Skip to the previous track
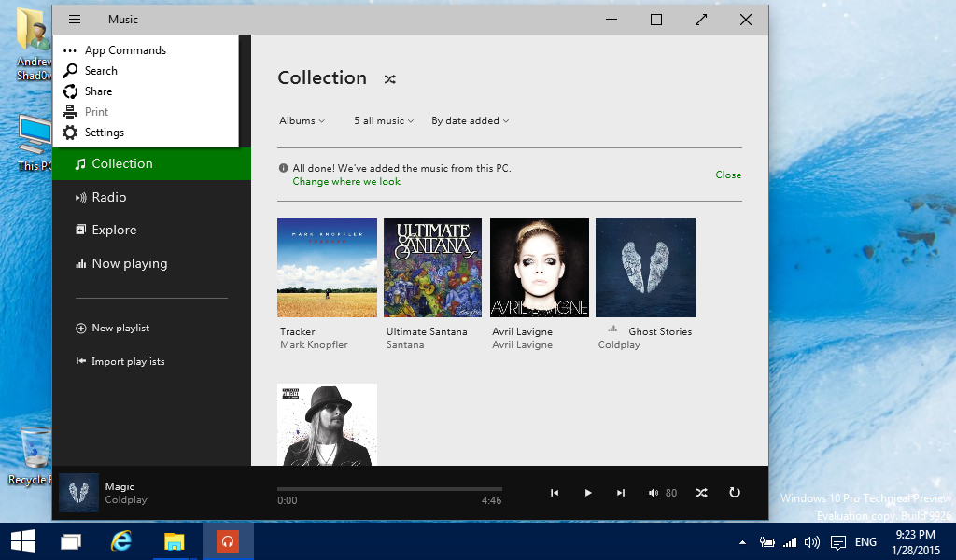The image size is (956, 560). tap(555, 493)
